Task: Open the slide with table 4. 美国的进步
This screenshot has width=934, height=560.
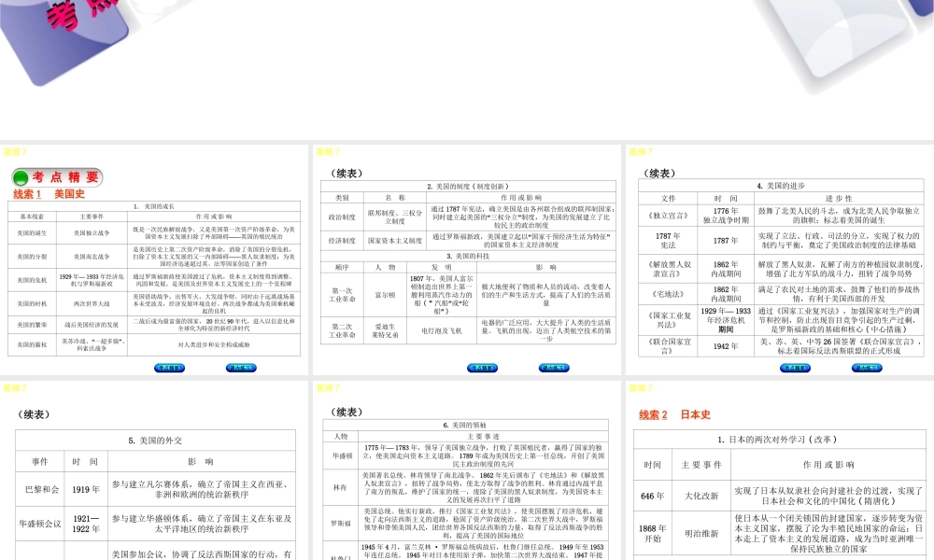Action: (780, 260)
